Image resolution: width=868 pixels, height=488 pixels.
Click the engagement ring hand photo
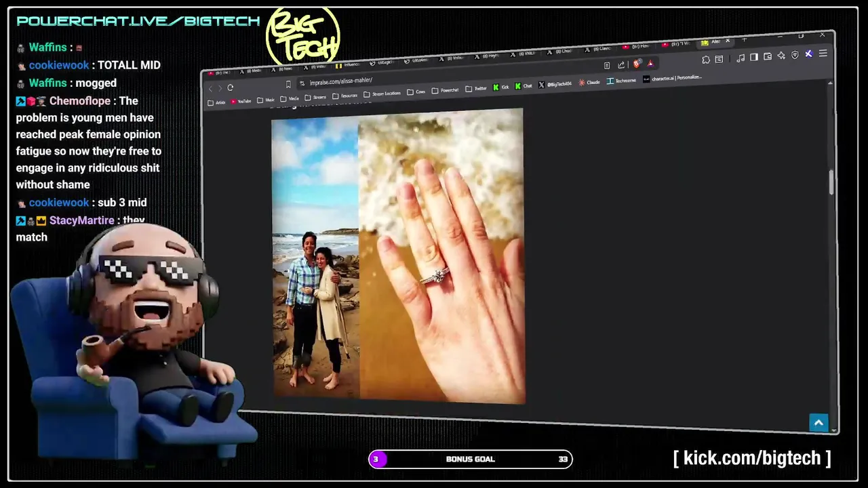[441, 256]
